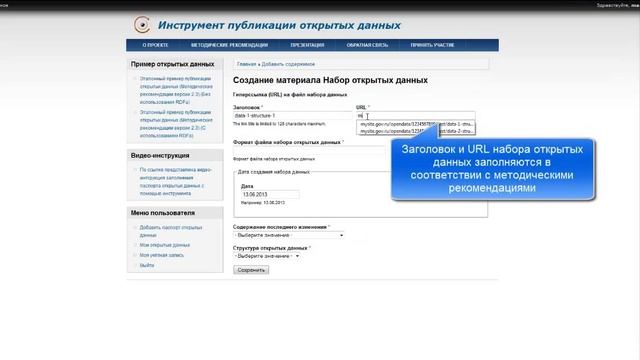Focus the 'Заголовок' text field
This screenshot has height=360, width=640.
(x=292, y=116)
